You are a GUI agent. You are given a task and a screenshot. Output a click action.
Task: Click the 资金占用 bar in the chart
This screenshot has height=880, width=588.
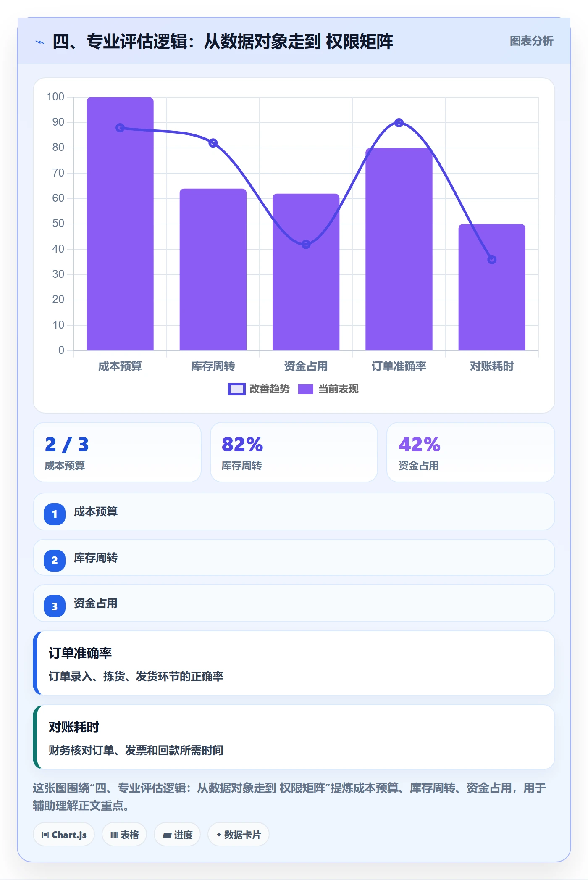(306, 272)
